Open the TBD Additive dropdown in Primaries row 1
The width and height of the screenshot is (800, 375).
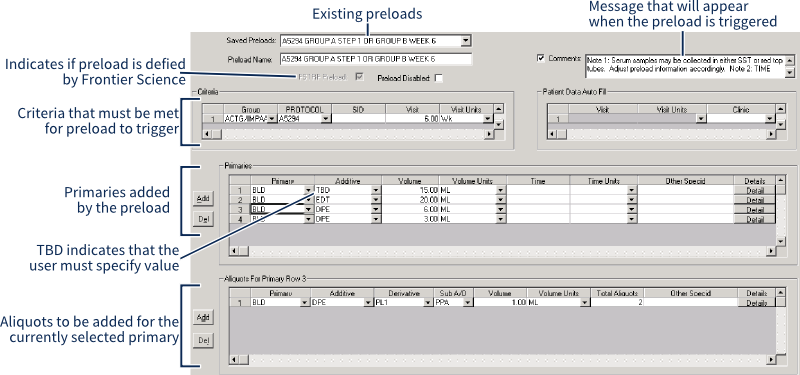pos(376,190)
